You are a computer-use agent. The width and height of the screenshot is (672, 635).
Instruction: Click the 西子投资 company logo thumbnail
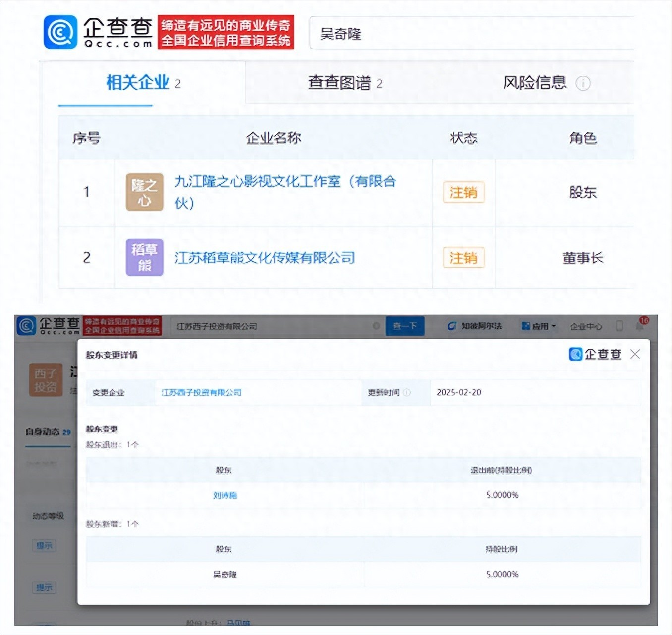pyautogui.click(x=46, y=380)
